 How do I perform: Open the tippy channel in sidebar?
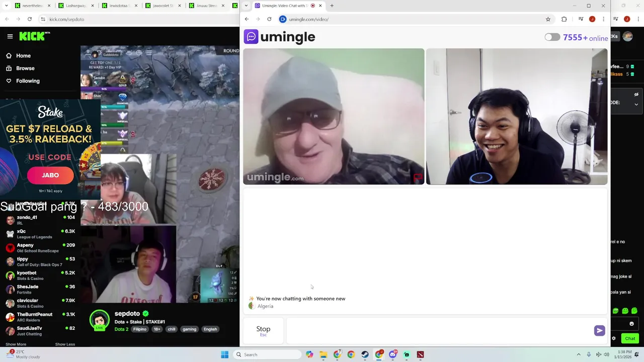tap(40, 261)
